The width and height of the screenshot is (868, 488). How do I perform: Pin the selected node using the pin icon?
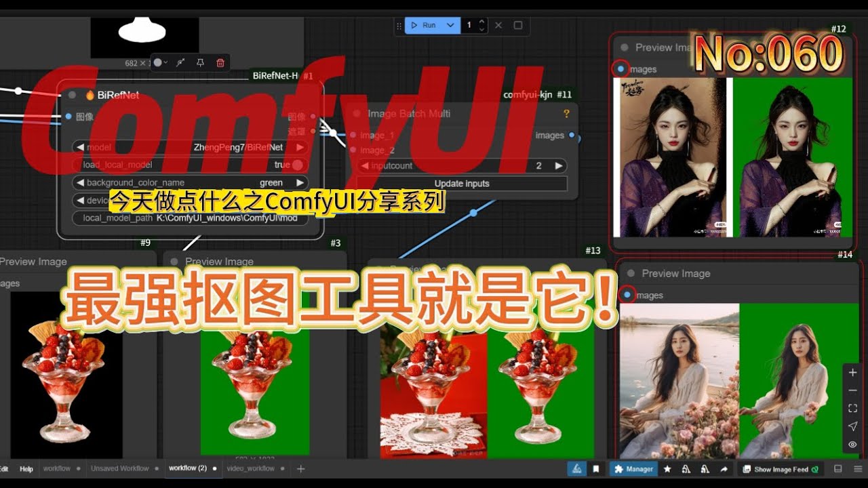pyautogui.click(x=200, y=62)
